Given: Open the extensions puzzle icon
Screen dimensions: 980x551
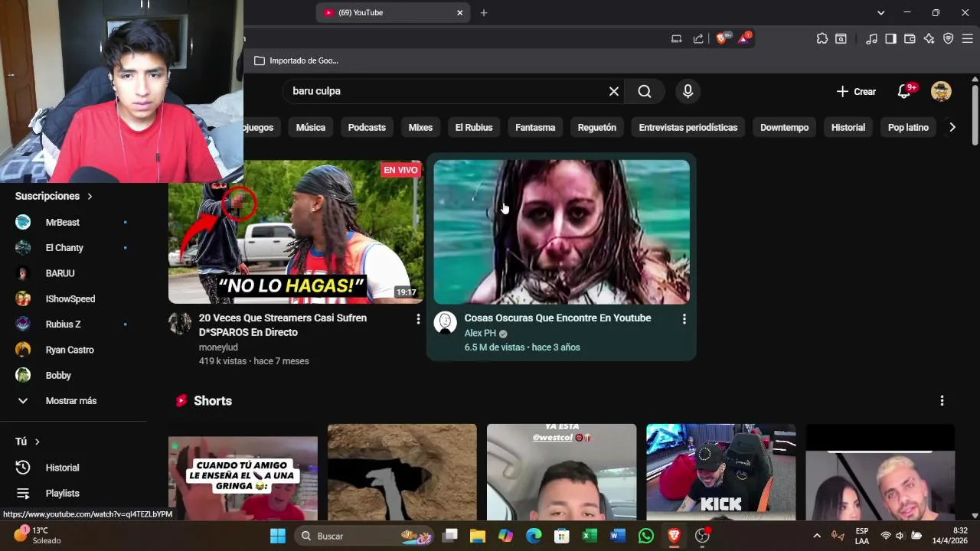Looking at the screenshot, I should click(822, 38).
